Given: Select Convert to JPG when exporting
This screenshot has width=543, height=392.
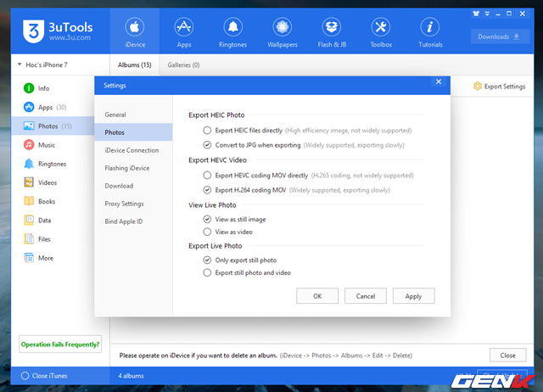Looking at the screenshot, I should [207, 145].
